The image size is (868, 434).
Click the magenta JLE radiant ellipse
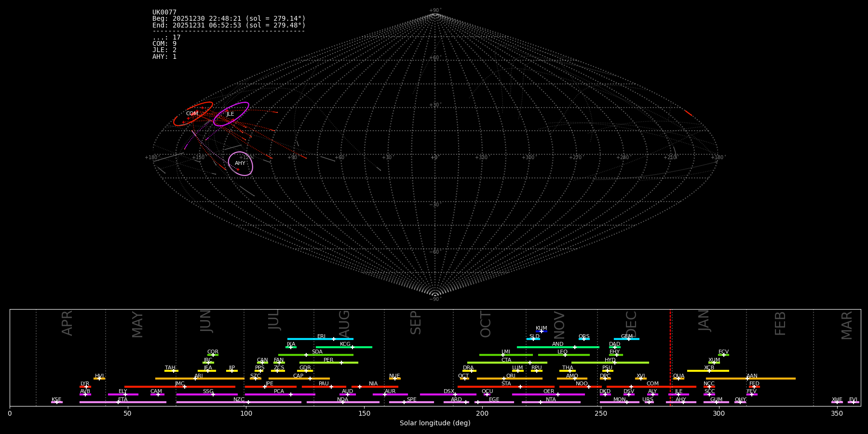pyautogui.click(x=231, y=114)
